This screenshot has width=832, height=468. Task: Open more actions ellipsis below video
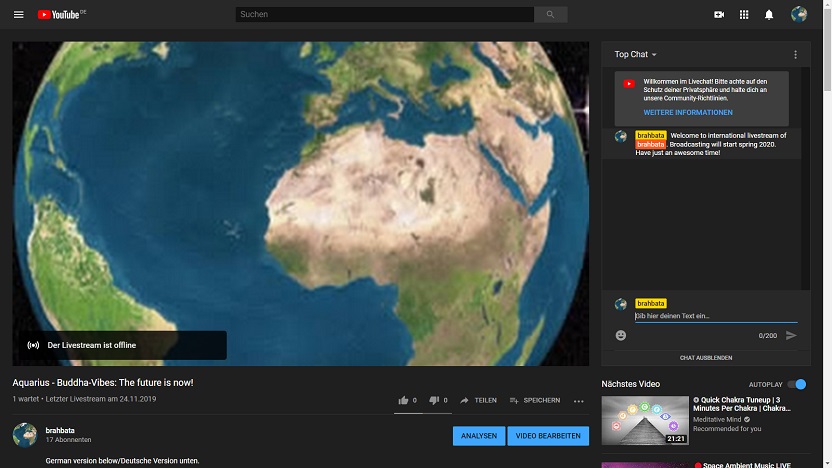(578, 401)
